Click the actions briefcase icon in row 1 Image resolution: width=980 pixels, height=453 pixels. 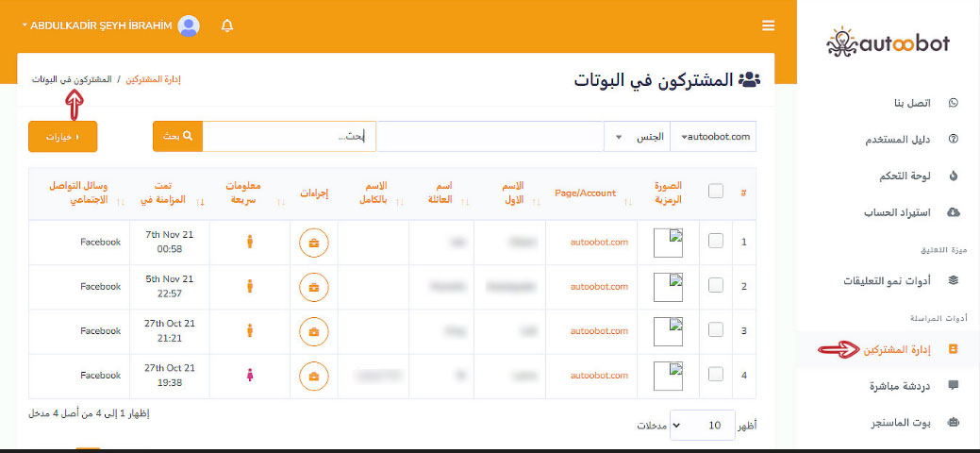point(313,243)
